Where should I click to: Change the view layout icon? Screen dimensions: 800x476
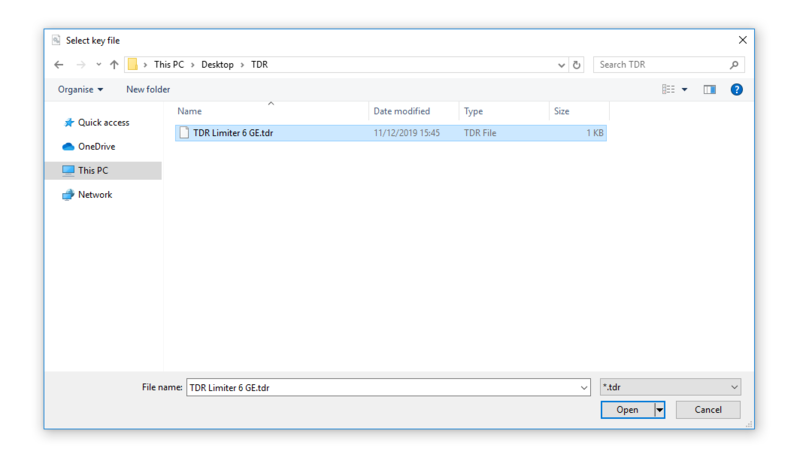(668, 89)
